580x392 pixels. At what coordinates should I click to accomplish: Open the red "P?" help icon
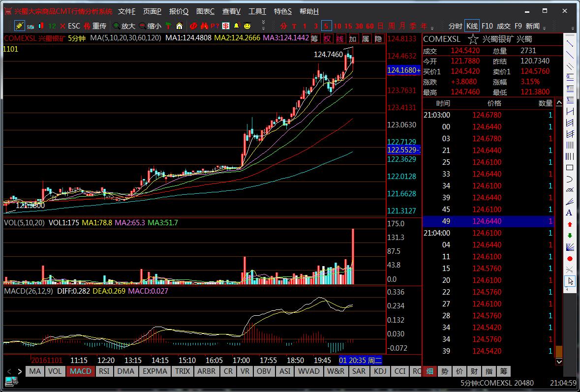pos(215,26)
